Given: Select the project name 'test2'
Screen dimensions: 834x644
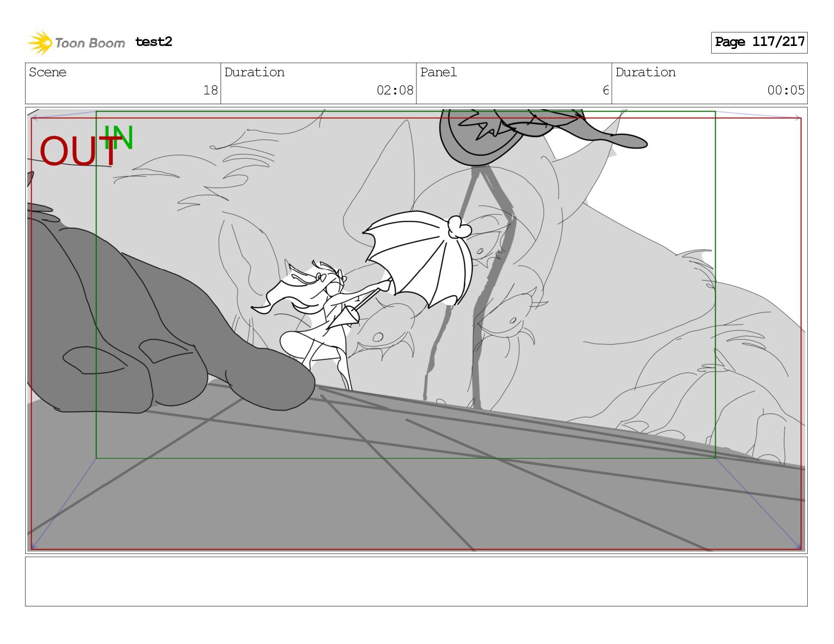Looking at the screenshot, I should coord(154,42).
